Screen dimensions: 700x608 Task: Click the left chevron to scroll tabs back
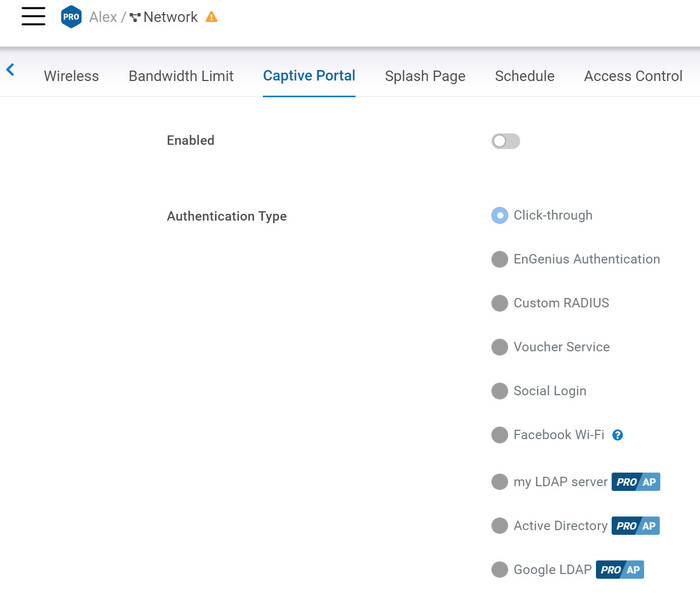coord(10,70)
